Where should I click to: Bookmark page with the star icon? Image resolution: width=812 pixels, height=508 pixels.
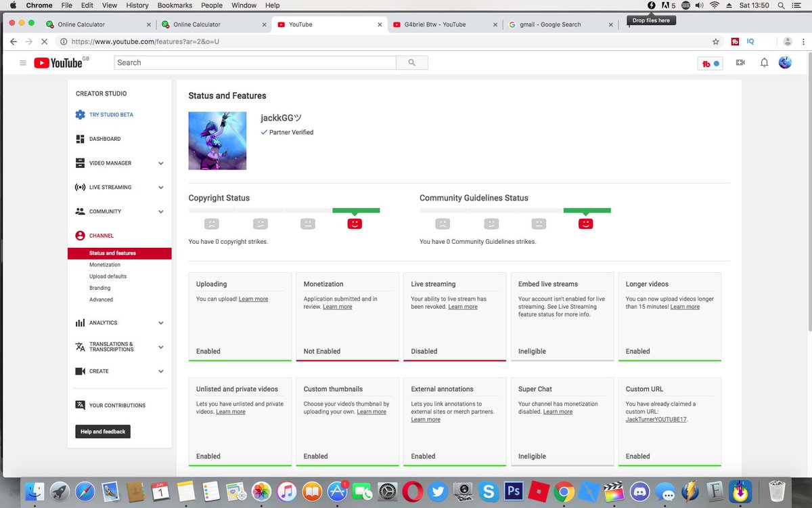(x=716, y=41)
